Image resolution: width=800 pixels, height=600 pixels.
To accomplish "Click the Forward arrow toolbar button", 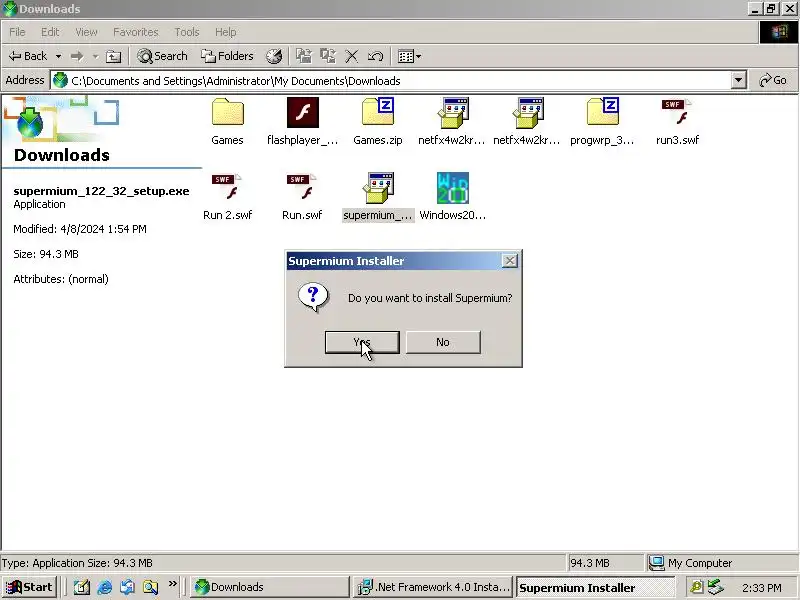I will pyautogui.click(x=77, y=56).
